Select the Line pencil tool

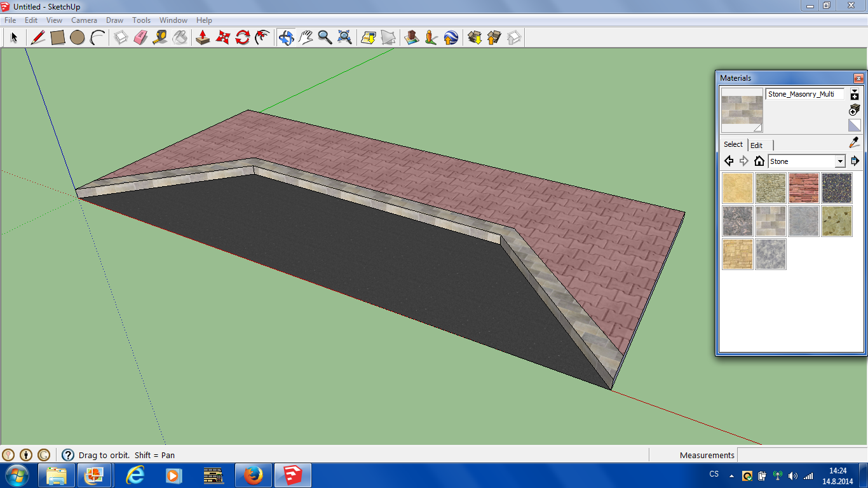(x=37, y=38)
